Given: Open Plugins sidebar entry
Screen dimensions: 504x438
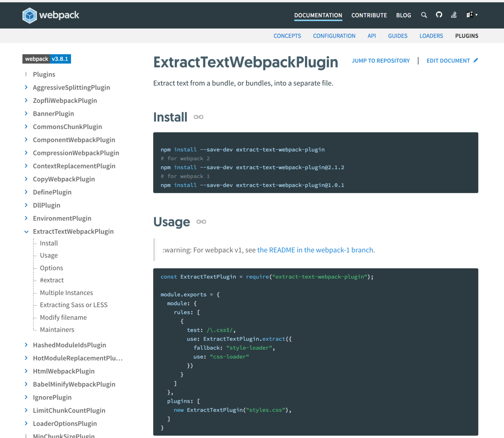Looking at the screenshot, I should click(44, 74).
